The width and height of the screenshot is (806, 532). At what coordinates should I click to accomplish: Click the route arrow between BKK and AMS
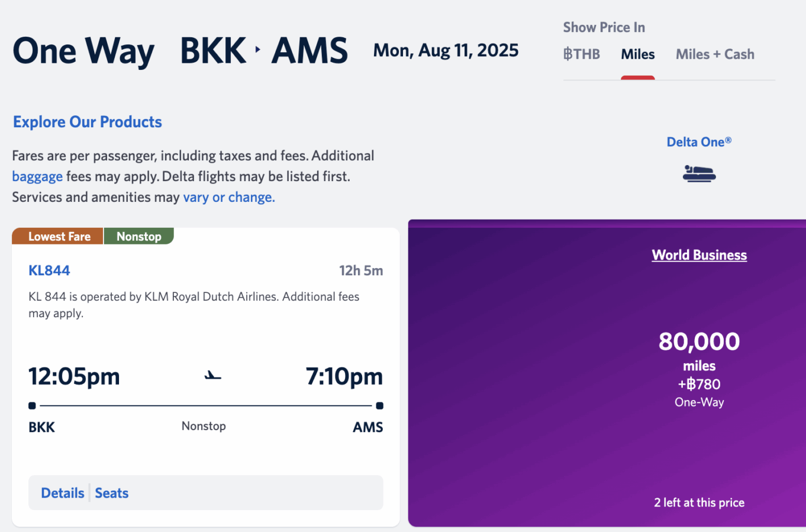pos(258,50)
